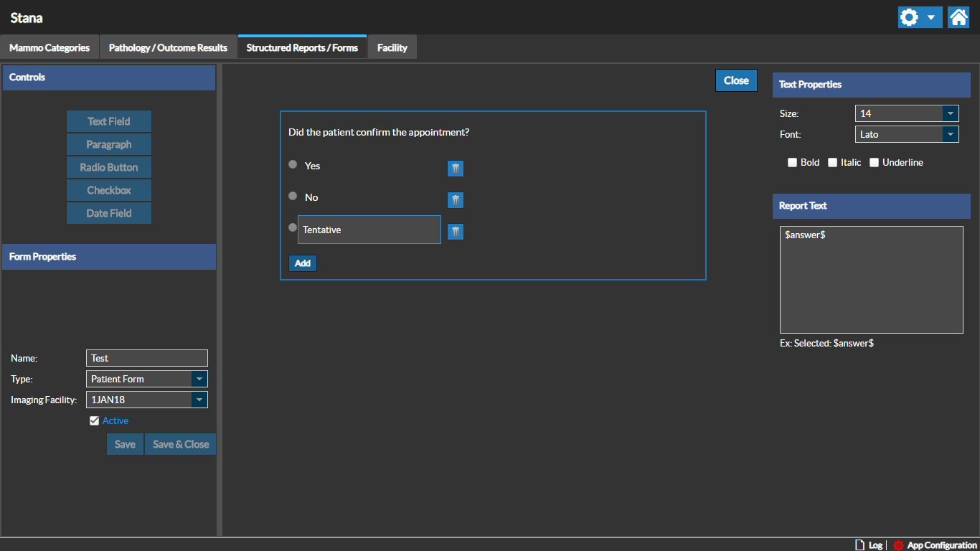Click the form Name input field
This screenshot has height=551, width=980.
pyautogui.click(x=147, y=358)
